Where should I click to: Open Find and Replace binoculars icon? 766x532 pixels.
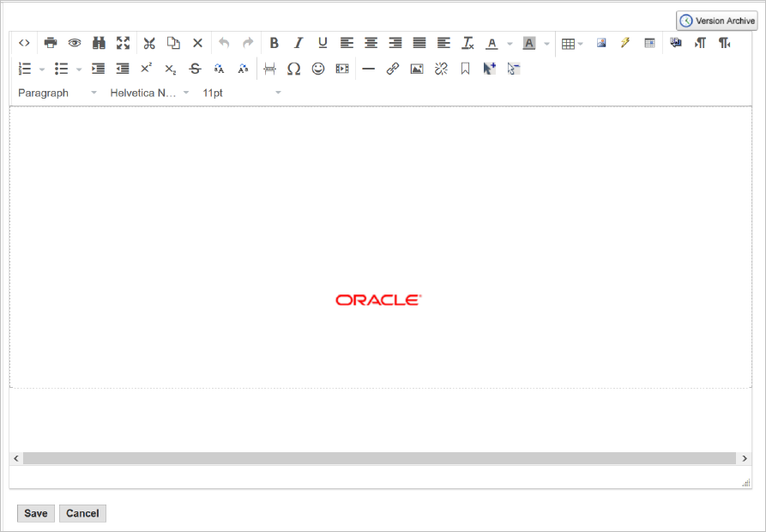(99, 43)
